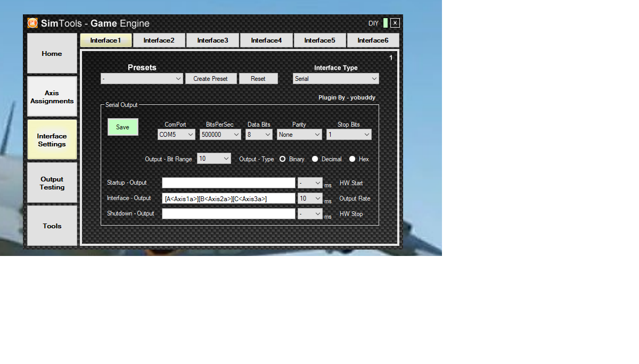This screenshot has height=364, width=639.
Task: Switch to the Interface2 tab
Action: [x=159, y=40]
